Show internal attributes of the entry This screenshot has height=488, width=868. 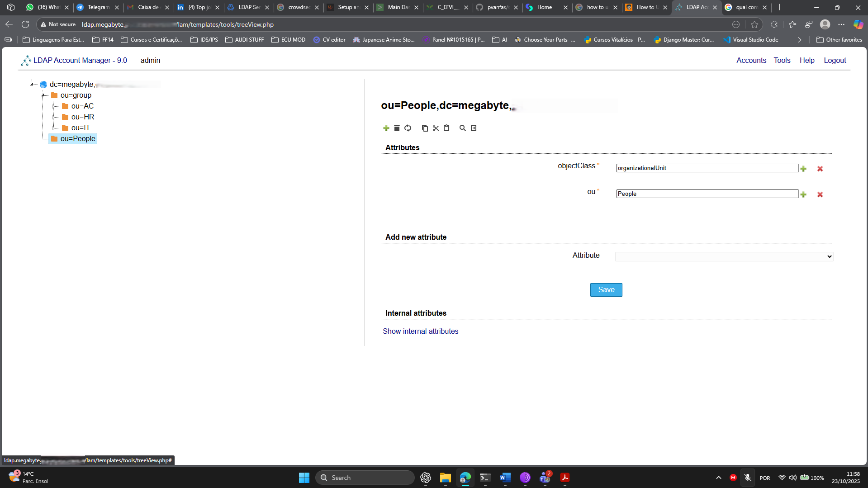420,331
